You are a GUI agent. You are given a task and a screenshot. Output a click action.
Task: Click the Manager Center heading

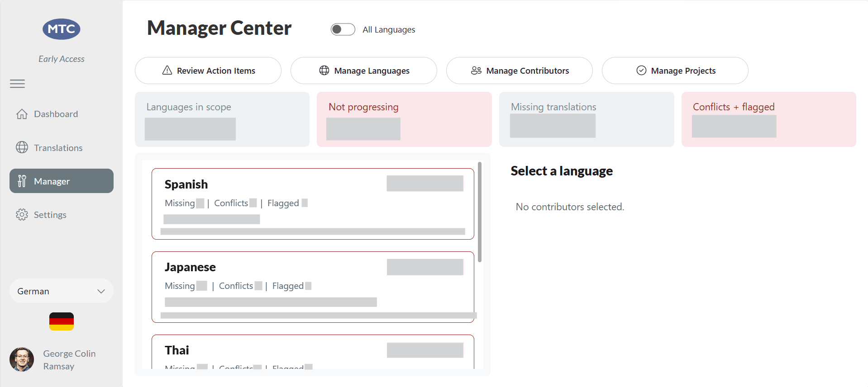pos(219,28)
